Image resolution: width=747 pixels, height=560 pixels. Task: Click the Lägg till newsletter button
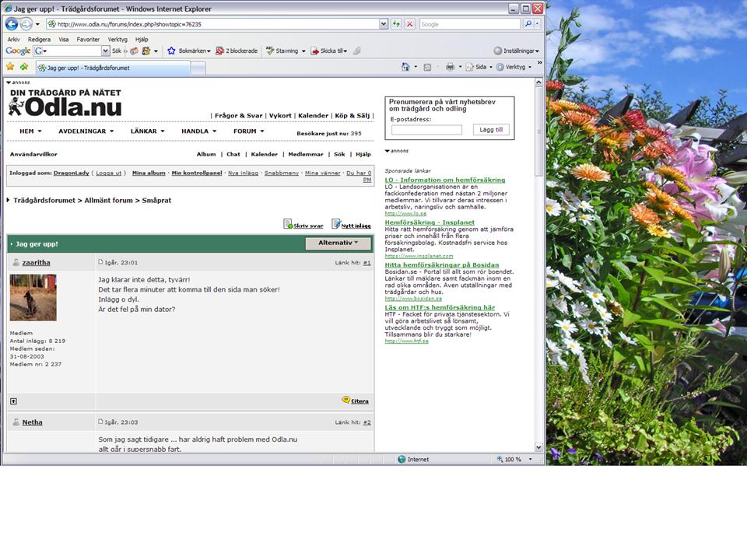click(491, 130)
